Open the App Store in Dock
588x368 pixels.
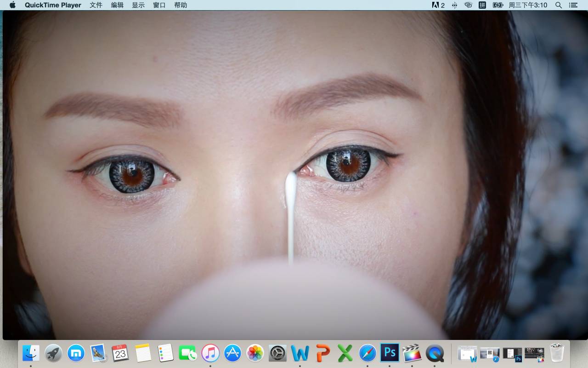pos(233,353)
